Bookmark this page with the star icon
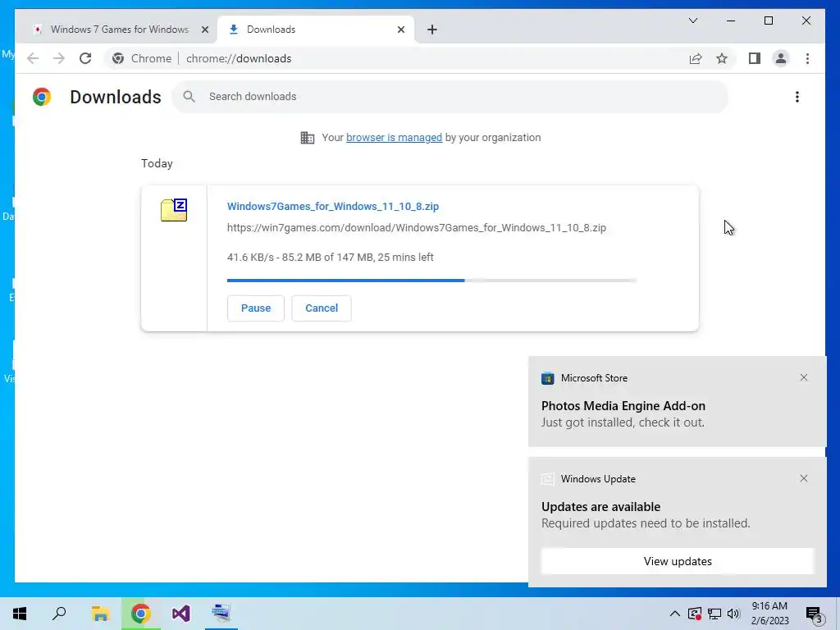Screen dimensions: 840x630 click(x=722, y=58)
